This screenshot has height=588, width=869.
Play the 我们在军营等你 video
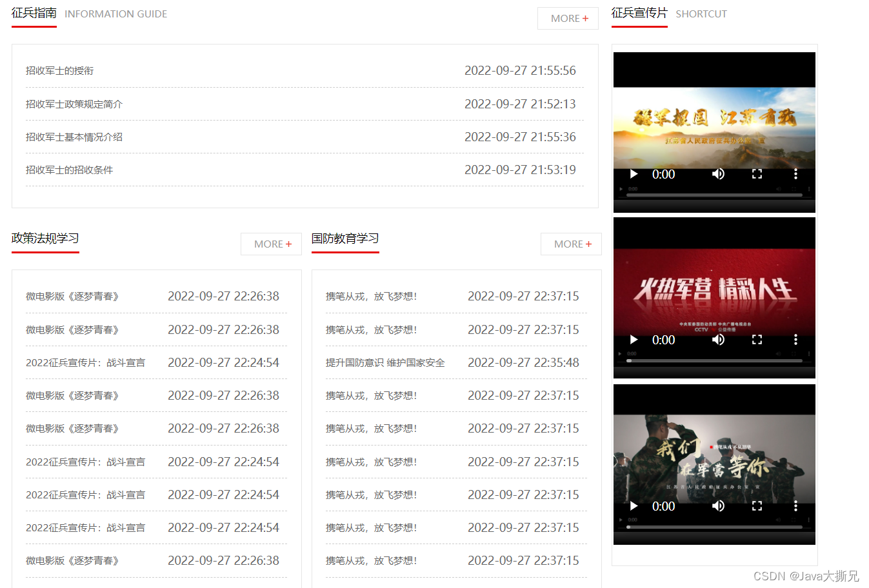pyautogui.click(x=634, y=506)
